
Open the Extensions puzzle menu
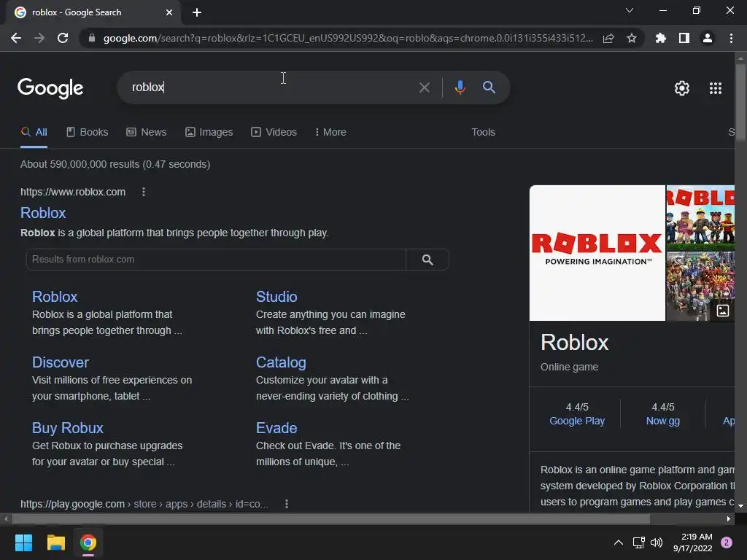[x=661, y=38]
